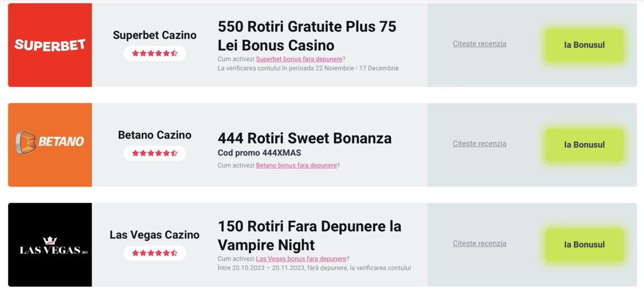This screenshot has width=644, height=299.
Task: Click the Superbet Cazino star rating
Action: (x=155, y=53)
